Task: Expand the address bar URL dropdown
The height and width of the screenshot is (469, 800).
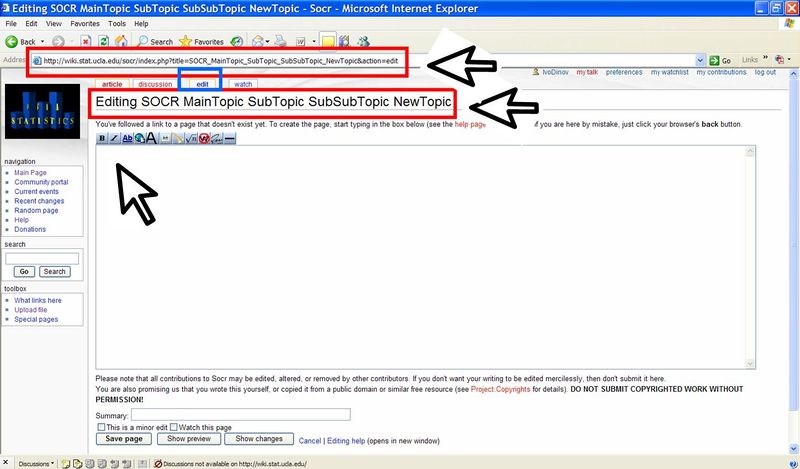Action: [x=700, y=61]
